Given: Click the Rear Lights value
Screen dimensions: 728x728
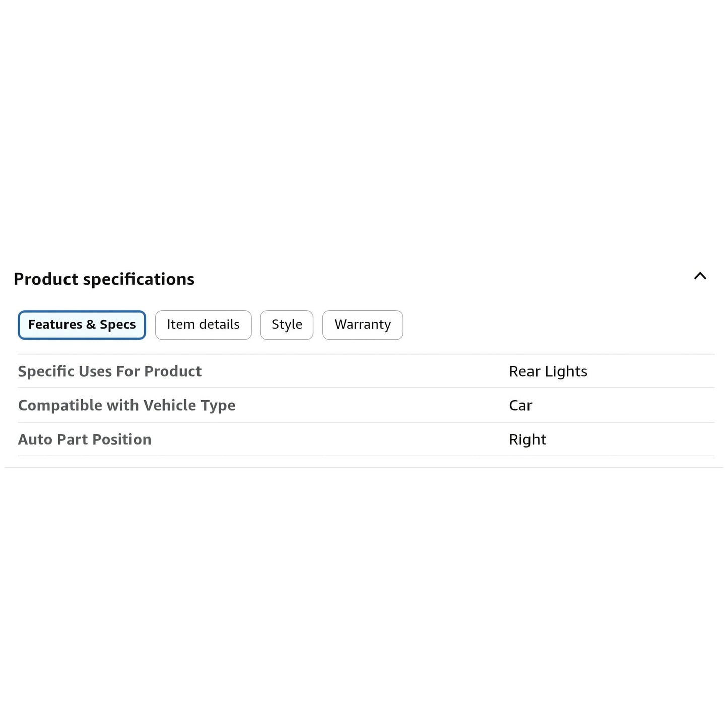Looking at the screenshot, I should [x=548, y=371].
